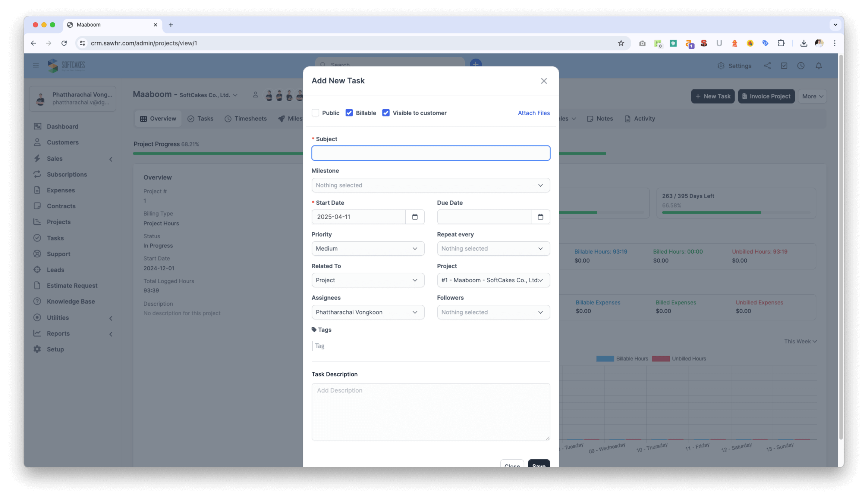The width and height of the screenshot is (868, 499).
Task: Toggle the sidebar hamburger menu
Action: (36, 65)
